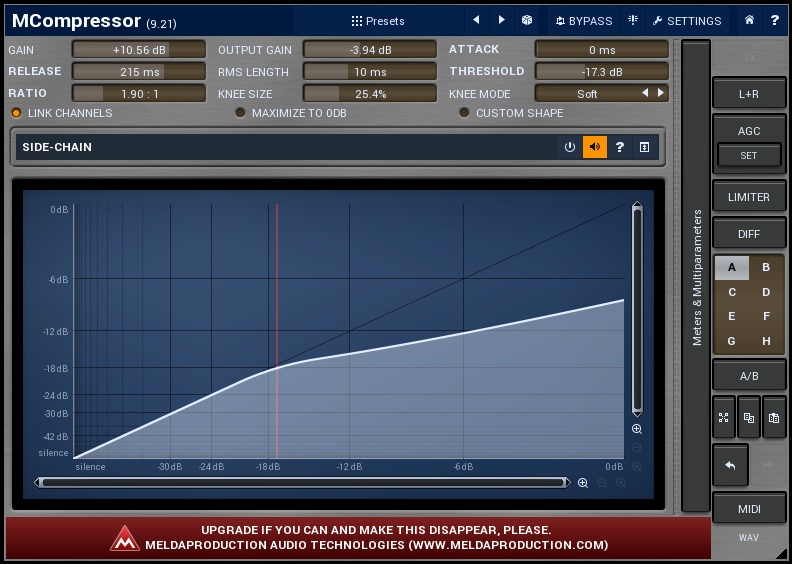Click the home icon in top bar
Viewport: 792px width, 564px height.
[x=750, y=20]
